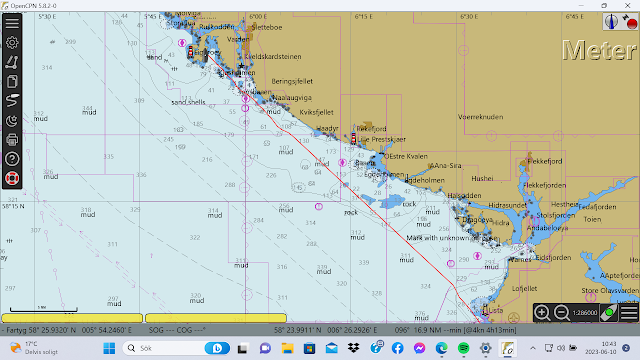Open the Route and Mark Manager
640x360 pixels.
tap(12, 100)
